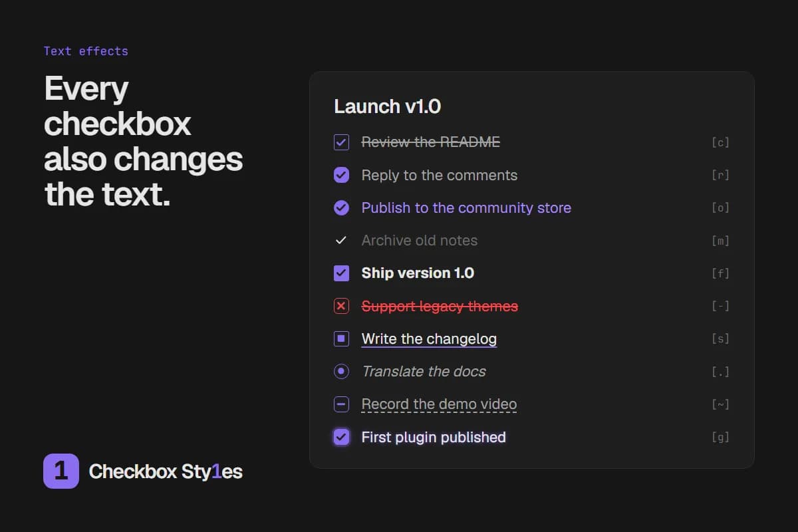Uncheck the Reply to the comments checkbox
Viewport: 798px width, 532px height.
click(x=341, y=175)
